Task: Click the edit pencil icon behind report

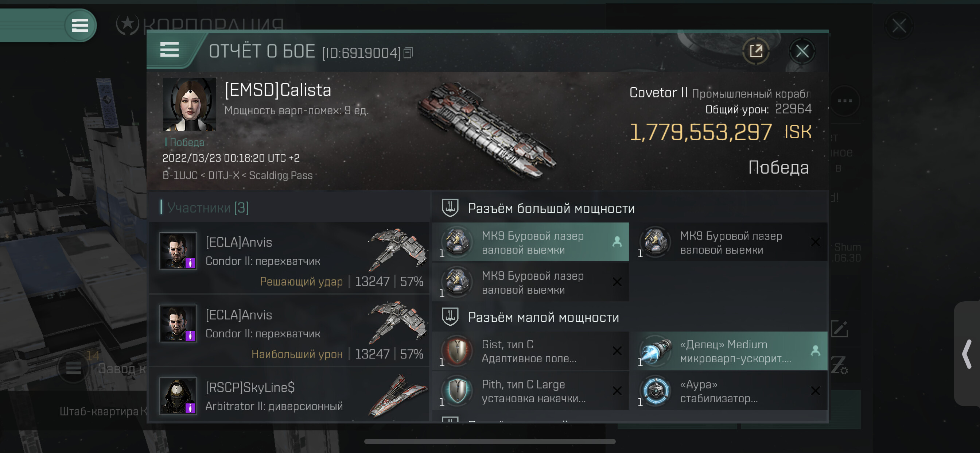Action: [x=839, y=329]
